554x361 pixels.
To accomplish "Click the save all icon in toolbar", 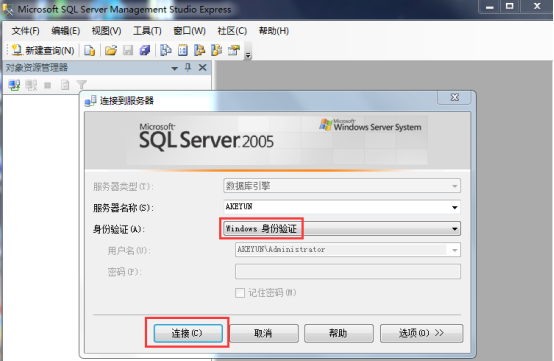I will point(145,51).
